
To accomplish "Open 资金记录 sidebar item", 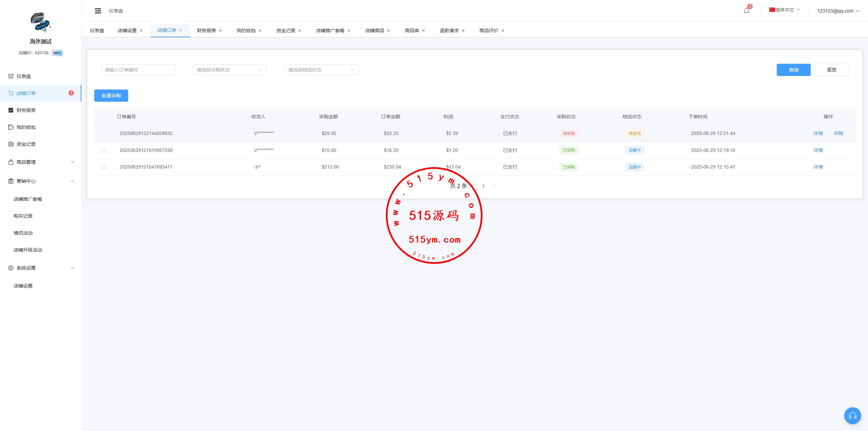I will point(26,144).
